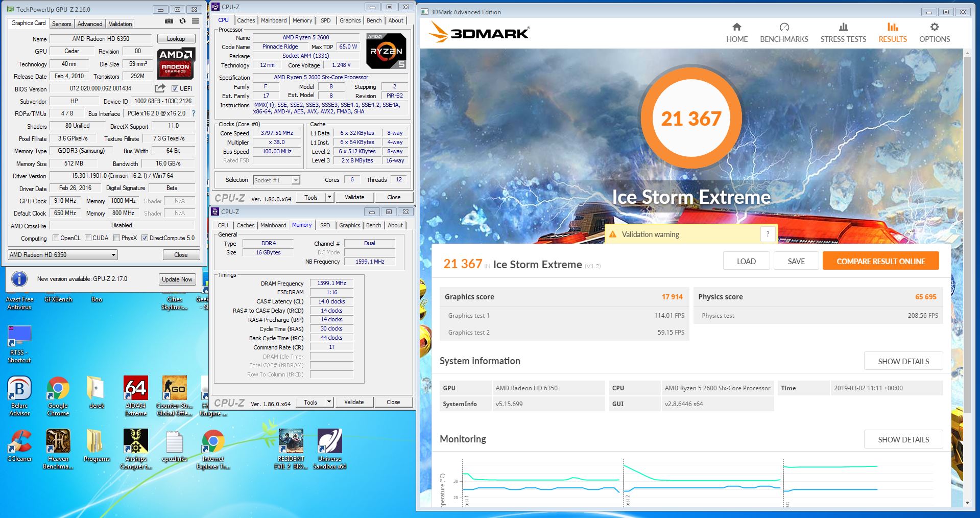
Task: Open BENCHMARKS gauge icon in 3DMark
Action: pyautogui.click(x=784, y=27)
